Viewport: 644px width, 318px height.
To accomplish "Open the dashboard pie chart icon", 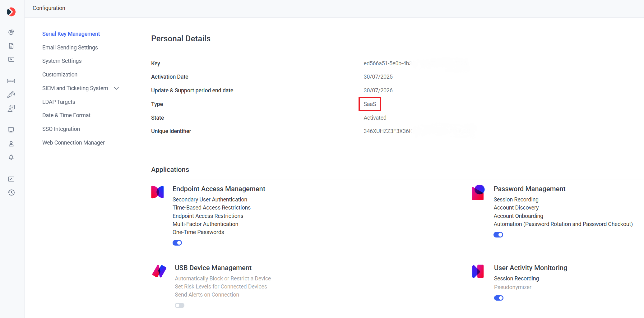I will click(11, 32).
